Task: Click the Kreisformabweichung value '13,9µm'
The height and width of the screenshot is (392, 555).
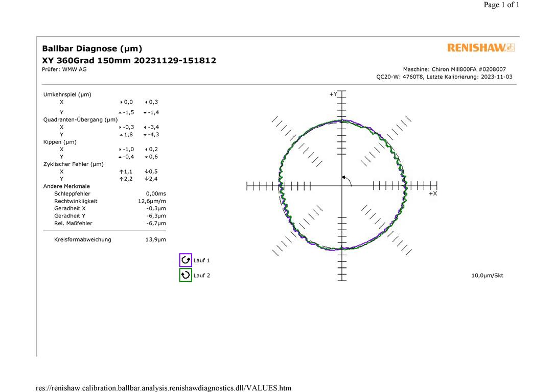Action: [155, 240]
